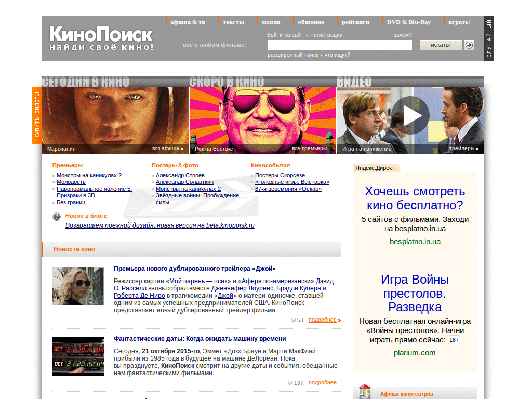This screenshot has width=532, height=399.
Task: Click the arrow icon right of «искать!»
Action: point(469,45)
